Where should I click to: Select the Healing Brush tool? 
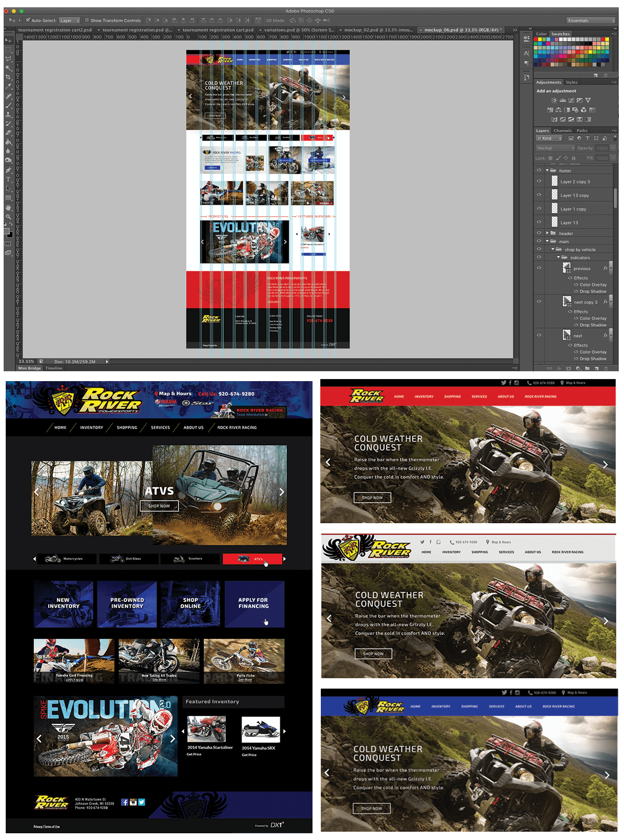point(8,96)
